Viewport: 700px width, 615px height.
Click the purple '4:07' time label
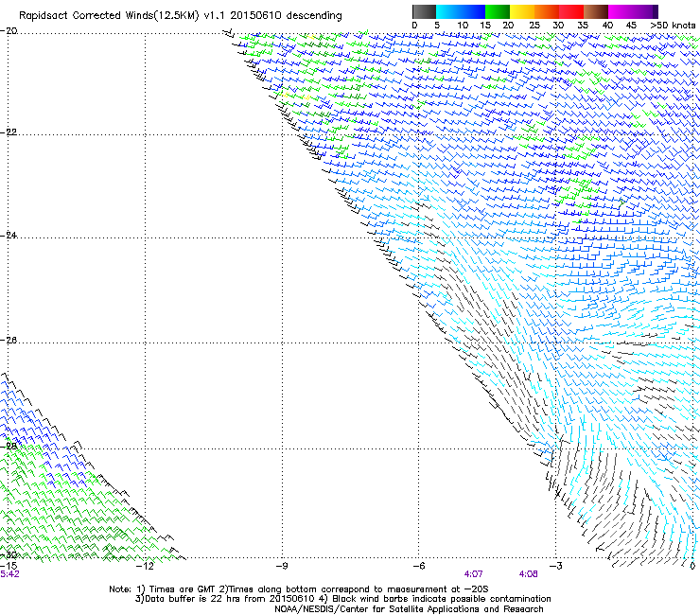tap(474, 574)
